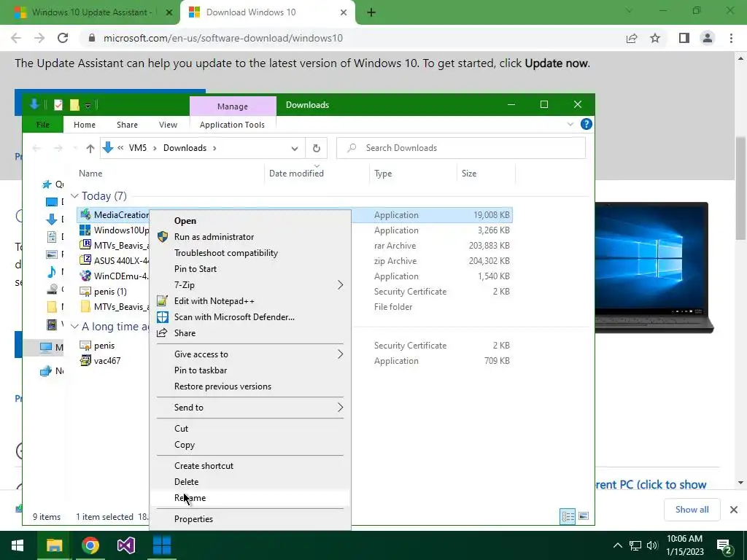
Task: Click the Explorer help question mark icon
Action: [587, 124]
